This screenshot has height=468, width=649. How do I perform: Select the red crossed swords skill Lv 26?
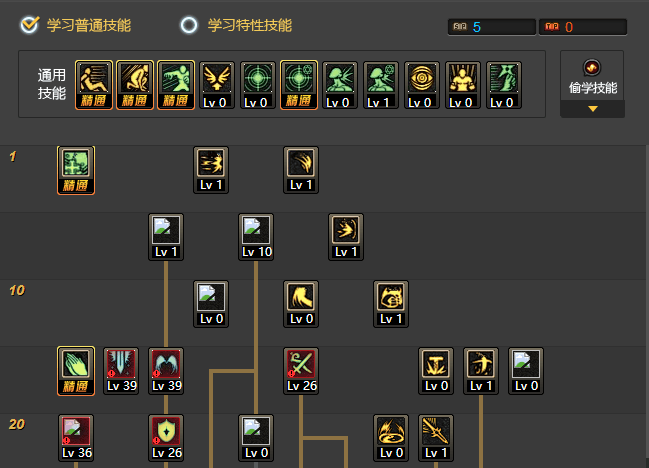coord(301,371)
